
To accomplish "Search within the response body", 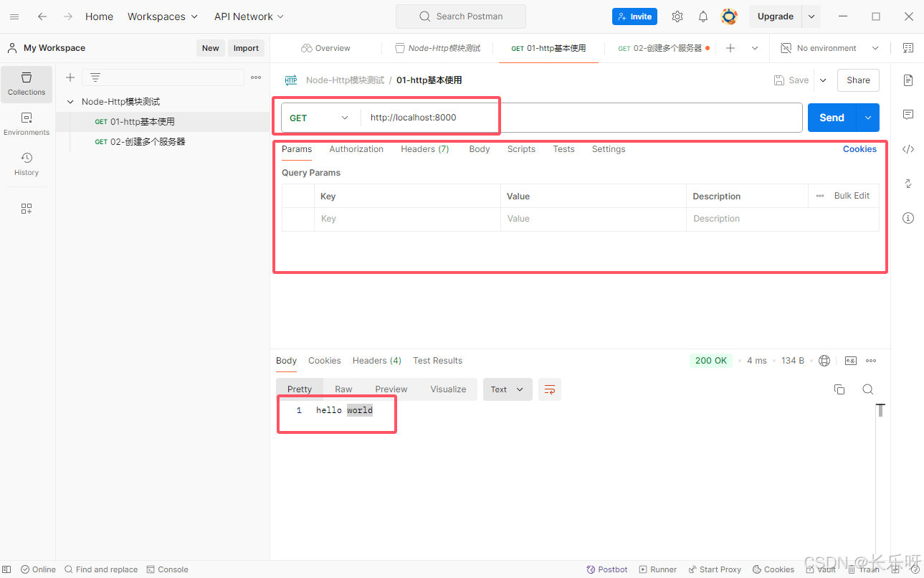I will [868, 389].
